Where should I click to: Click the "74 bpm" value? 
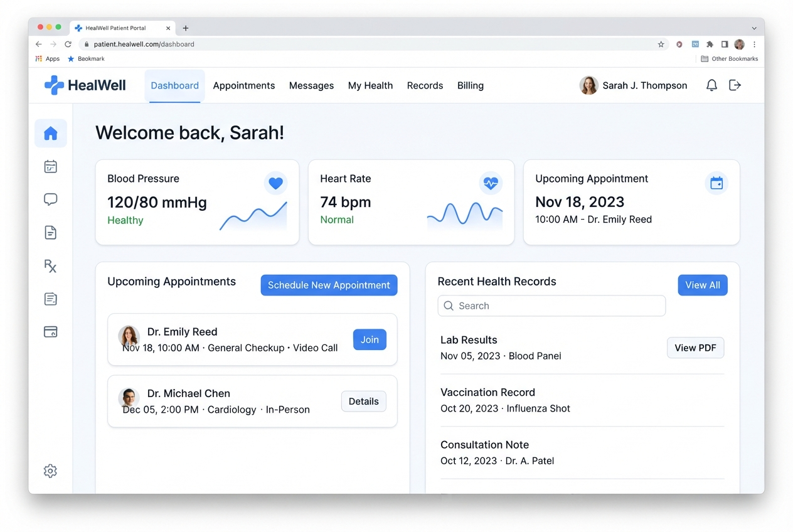346,202
